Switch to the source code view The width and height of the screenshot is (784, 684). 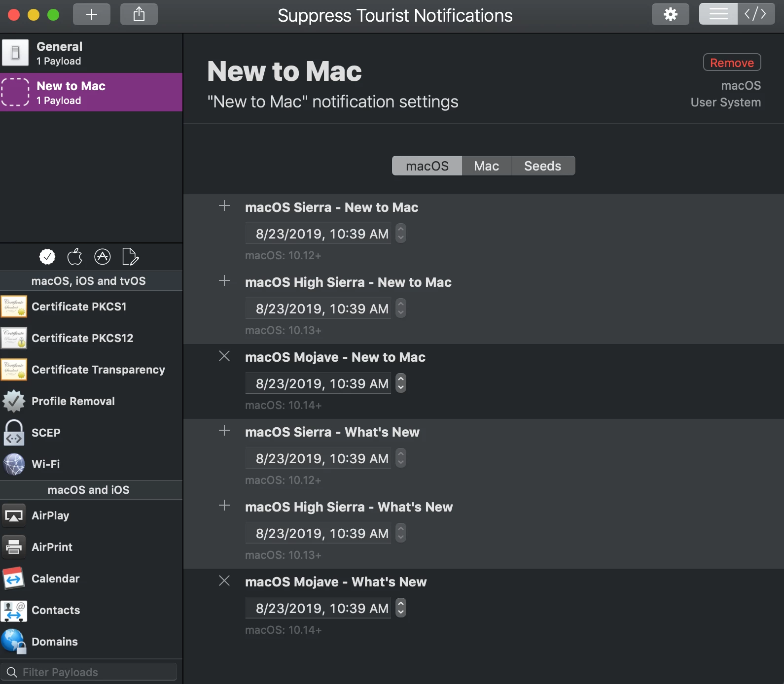[756, 14]
